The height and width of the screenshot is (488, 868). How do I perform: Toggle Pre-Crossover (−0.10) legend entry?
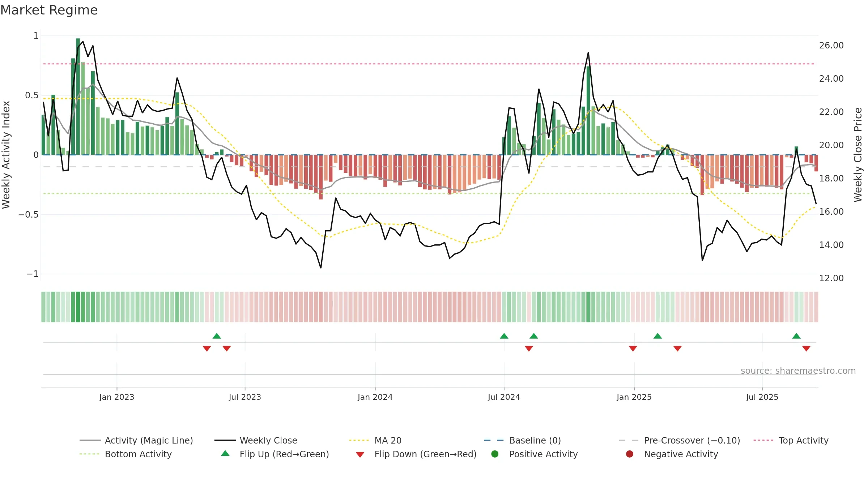click(679, 440)
